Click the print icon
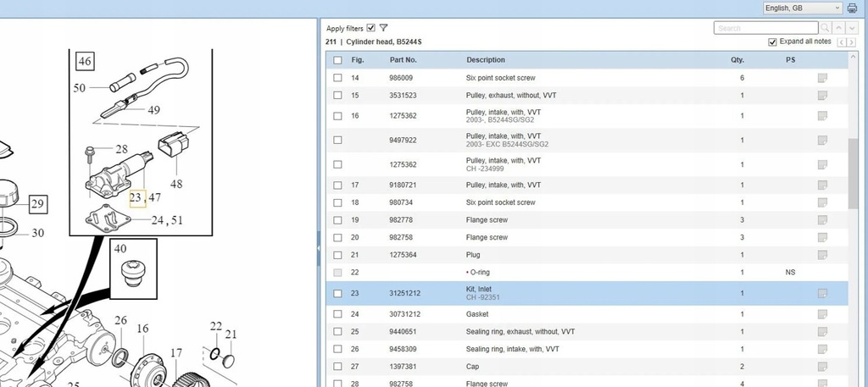This screenshot has width=868, height=387. pyautogui.click(x=853, y=8)
